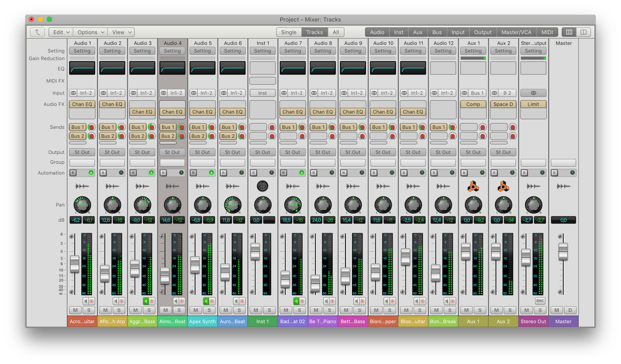
Task: Click the Master volume fader
Action: pyautogui.click(x=563, y=251)
